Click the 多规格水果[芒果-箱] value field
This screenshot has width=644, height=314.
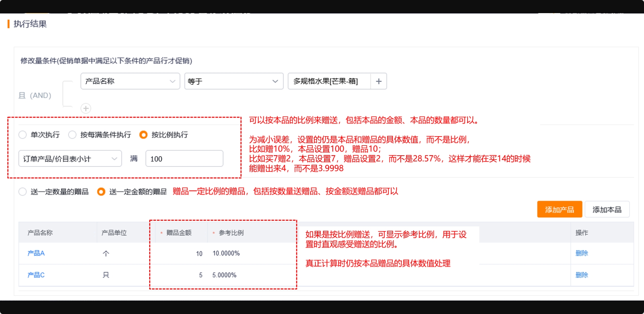(329, 81)
